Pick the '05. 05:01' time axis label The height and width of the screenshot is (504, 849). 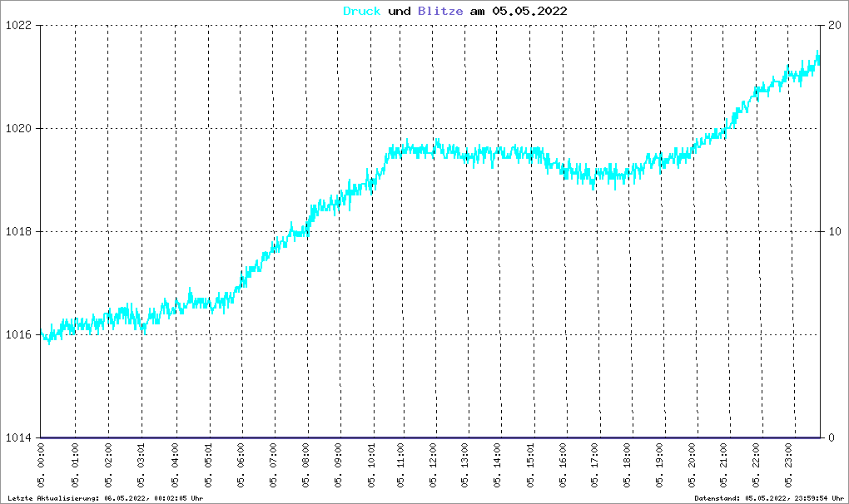(x=209, y=466)
